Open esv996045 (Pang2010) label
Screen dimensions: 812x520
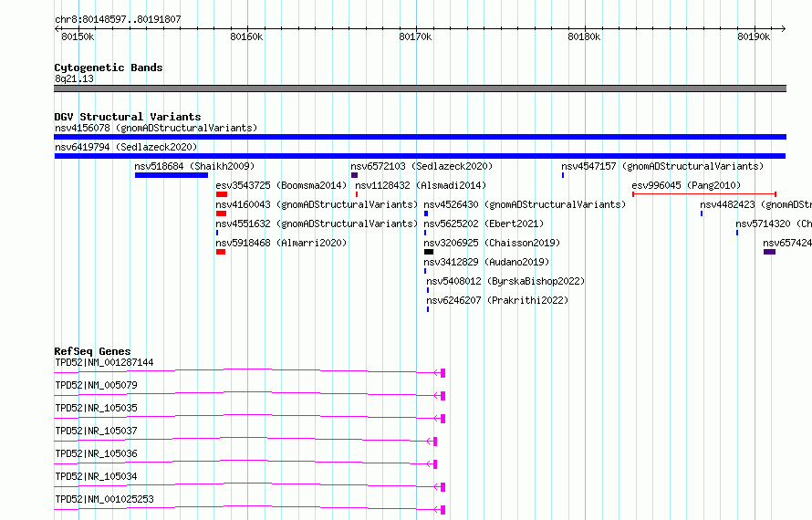[x=686, y=185]
